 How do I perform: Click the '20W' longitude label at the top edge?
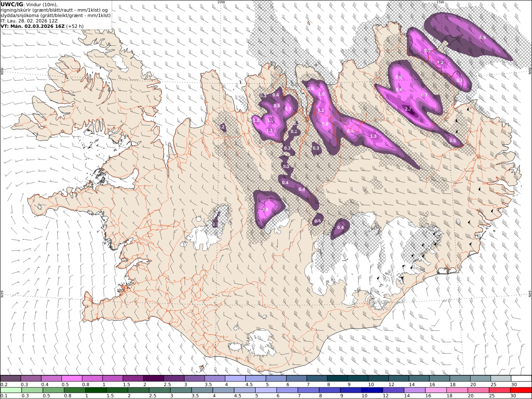221,2
